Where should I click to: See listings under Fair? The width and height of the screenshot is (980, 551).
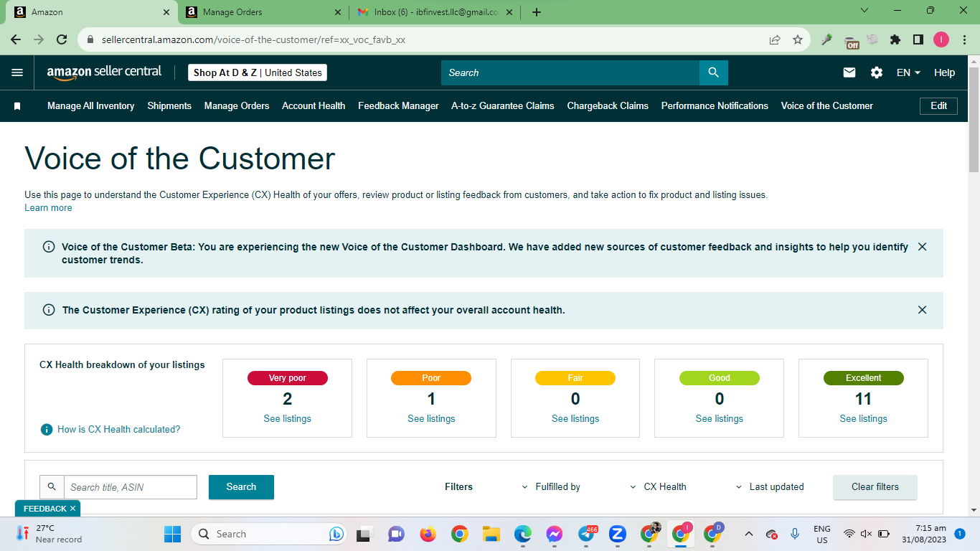coord(575,419)
